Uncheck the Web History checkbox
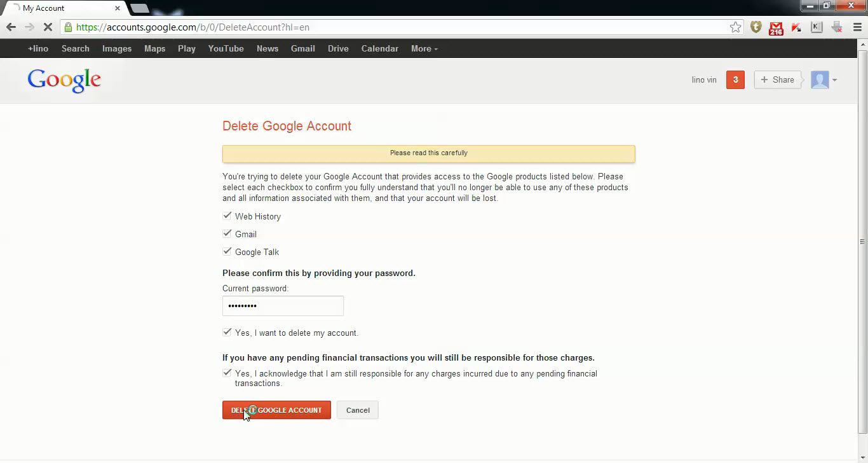868x463 pixels. [x=227, y=215]
